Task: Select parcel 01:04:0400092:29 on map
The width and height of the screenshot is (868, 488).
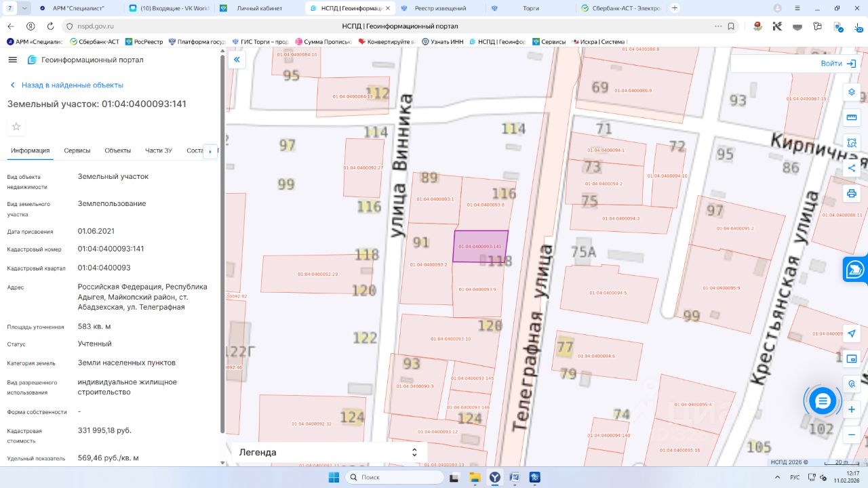Action: click(317, 274)
